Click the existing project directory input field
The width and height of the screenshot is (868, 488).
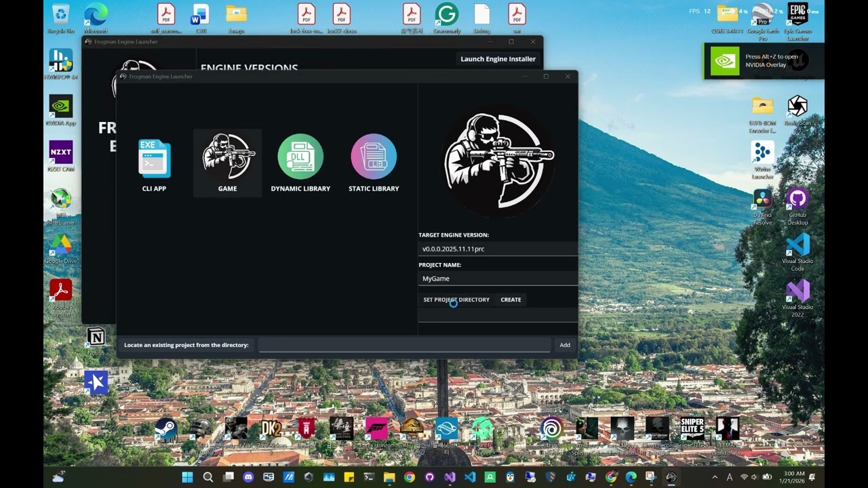[405, 345]
